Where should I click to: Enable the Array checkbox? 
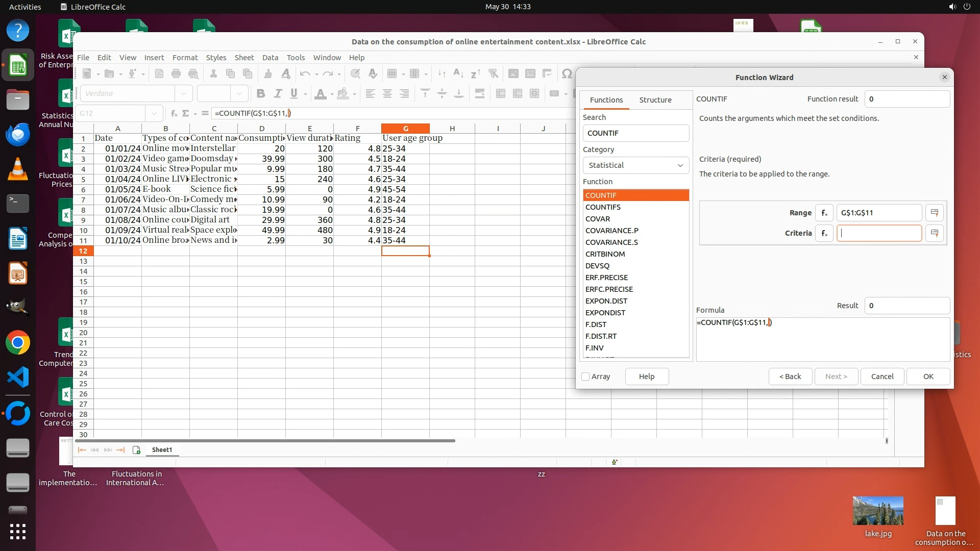585,377
